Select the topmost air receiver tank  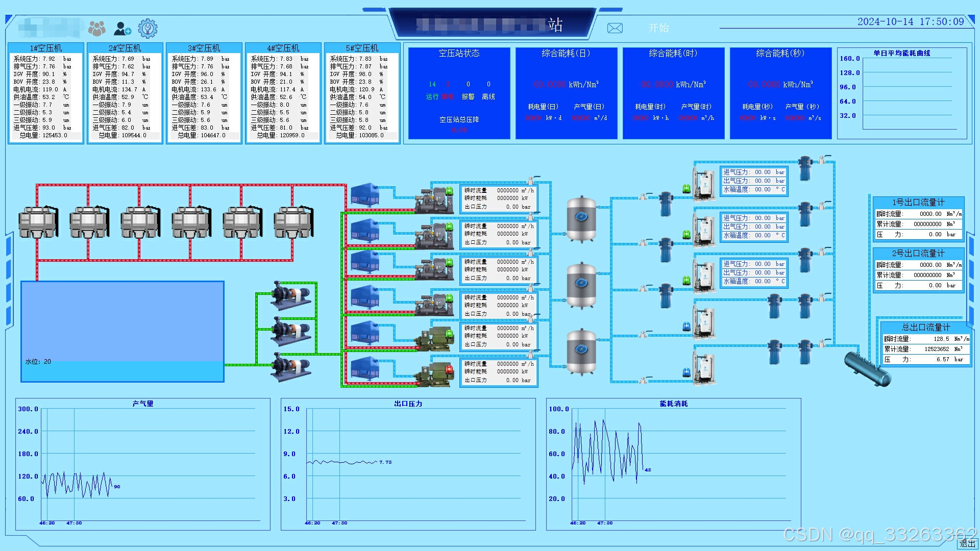click(x=581, y=219)
